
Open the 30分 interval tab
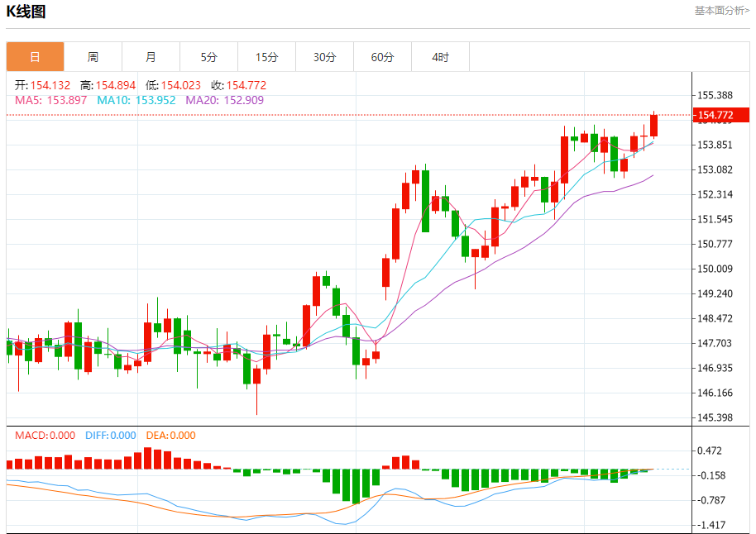point(324,57)
